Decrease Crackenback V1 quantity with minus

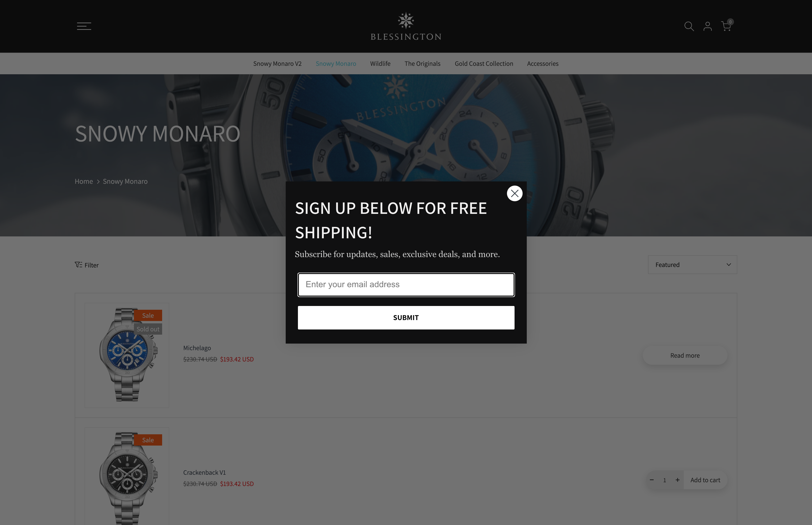(x=652, y=480)
